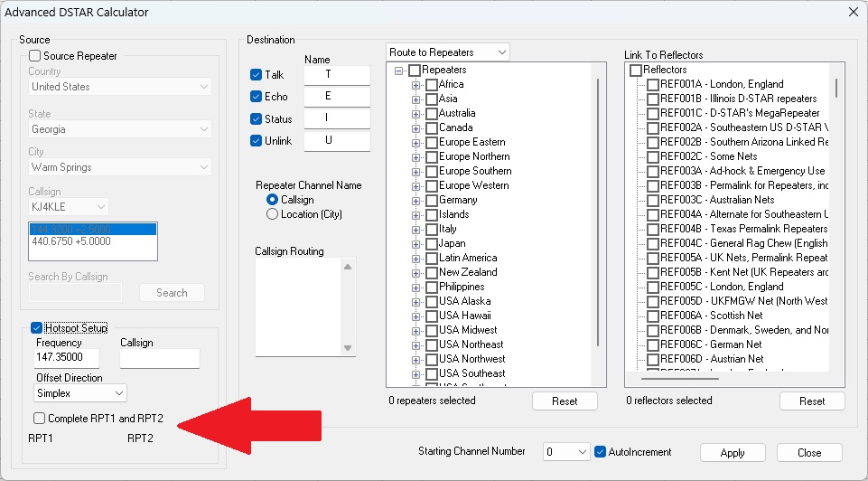Click the reflectors Reset button
Image resolution: width=868 pixels, height=481 pixels.
pos(812,401)
